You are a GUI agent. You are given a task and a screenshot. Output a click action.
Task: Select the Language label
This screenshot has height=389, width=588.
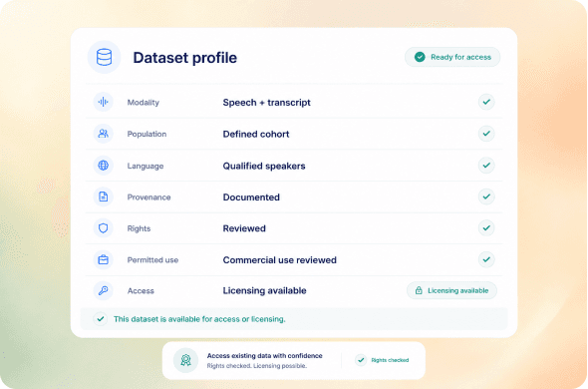(146, 166)
